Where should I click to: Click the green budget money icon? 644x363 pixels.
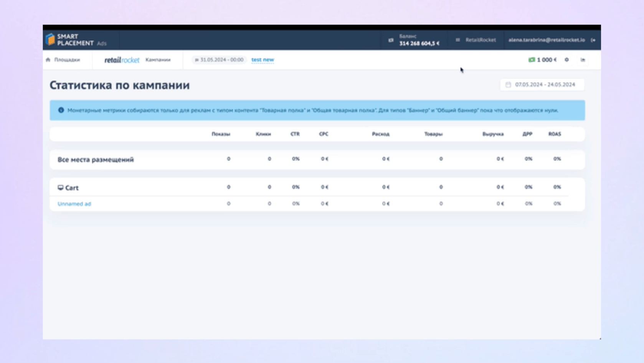[x=532, y=60]
